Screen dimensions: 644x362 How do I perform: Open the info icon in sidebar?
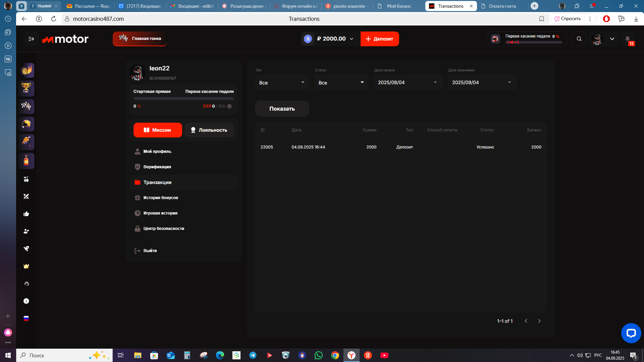coord(26,301)
